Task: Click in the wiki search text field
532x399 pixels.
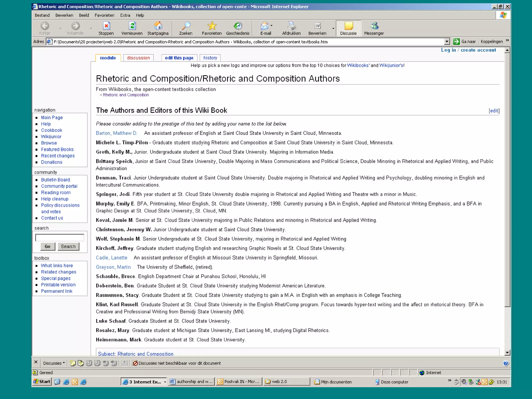Action: (59, 237)
